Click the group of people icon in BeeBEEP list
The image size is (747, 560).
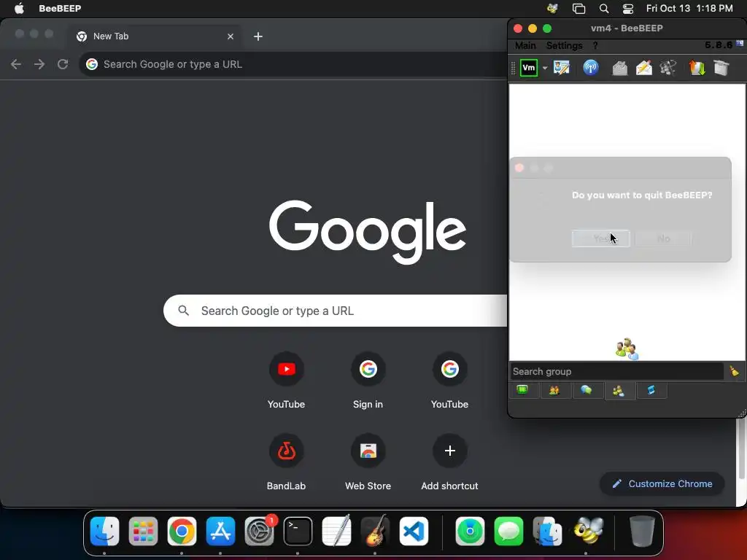pos(627,349)
